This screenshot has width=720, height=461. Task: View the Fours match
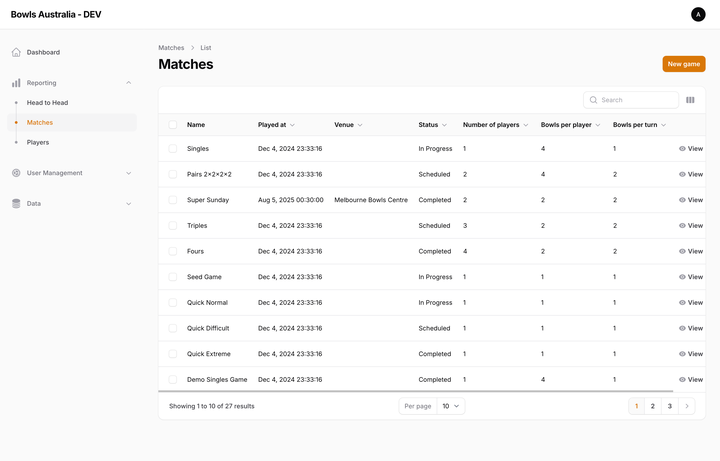click(691, 252)
